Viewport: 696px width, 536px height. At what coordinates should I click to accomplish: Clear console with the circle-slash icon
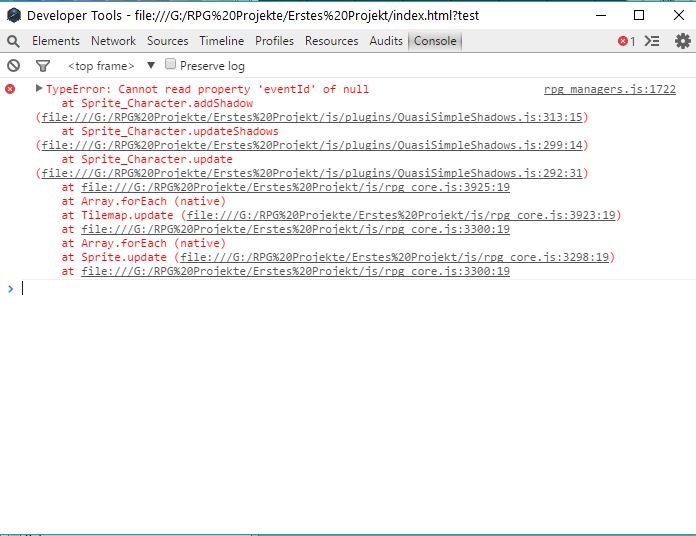tap(13, 66)
